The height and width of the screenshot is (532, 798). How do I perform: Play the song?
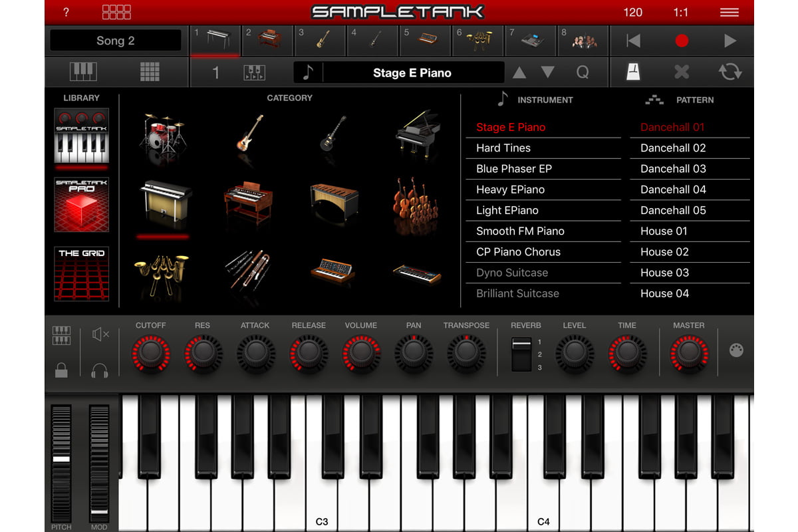coord(730,41)
